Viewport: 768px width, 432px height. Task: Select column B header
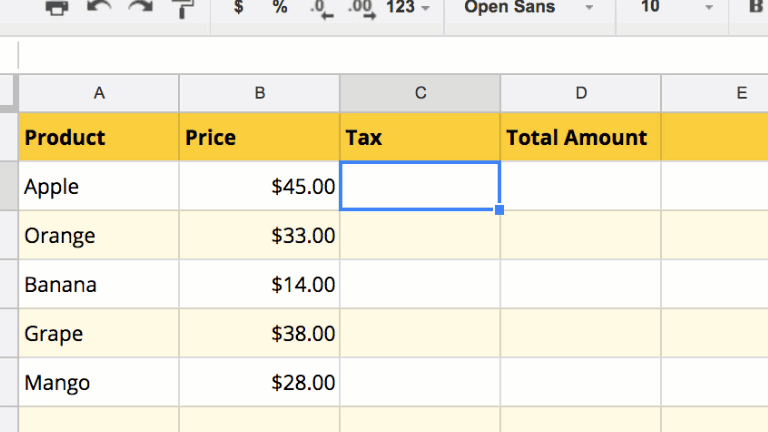point(260,93)
